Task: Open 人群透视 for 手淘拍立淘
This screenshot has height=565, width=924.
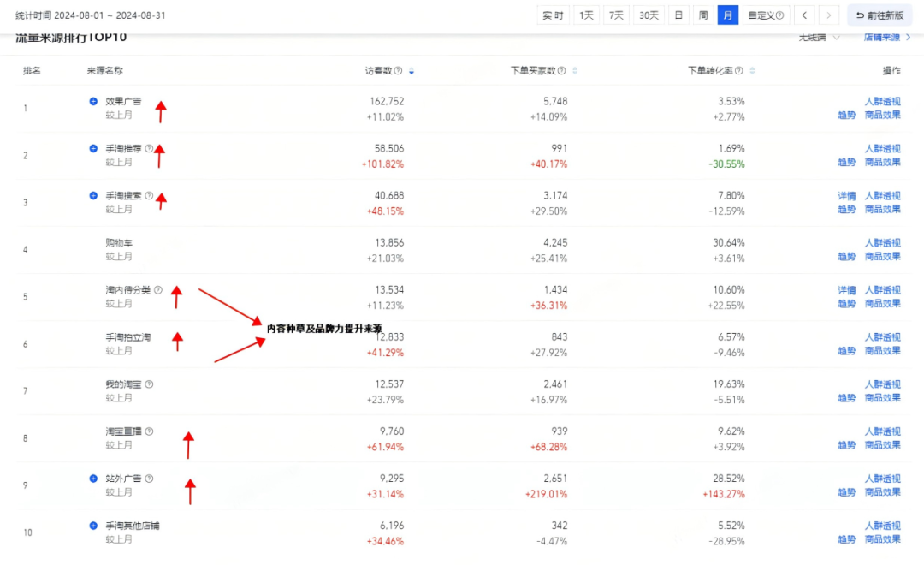Action: (882, 337)
